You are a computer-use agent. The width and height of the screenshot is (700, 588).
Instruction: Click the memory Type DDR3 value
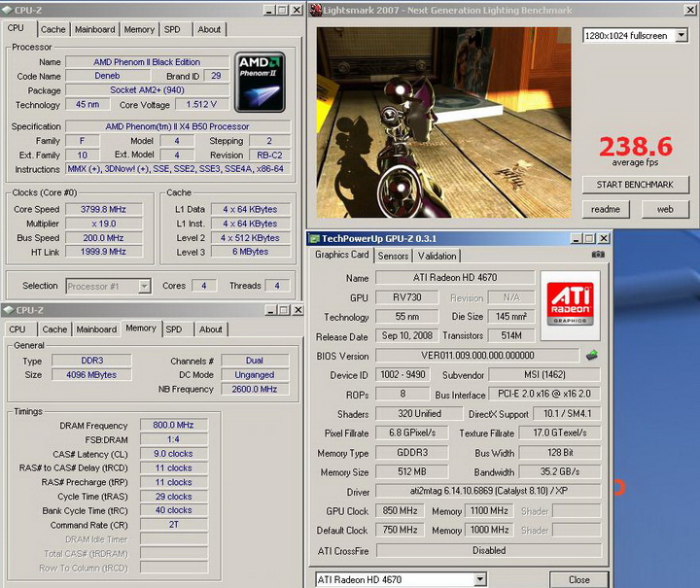click(x=92, y=361)
